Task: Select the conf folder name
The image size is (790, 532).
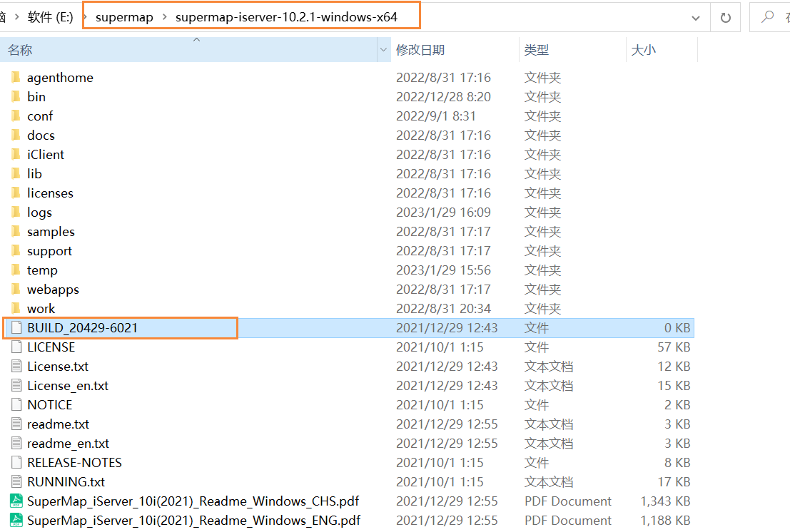Action: [x=40, y=116]
